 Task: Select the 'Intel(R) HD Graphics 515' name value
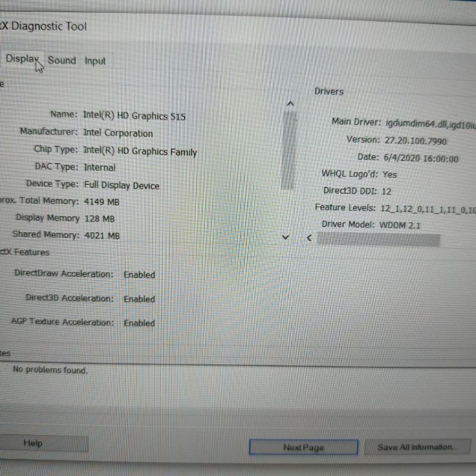[x=134, y=116]
